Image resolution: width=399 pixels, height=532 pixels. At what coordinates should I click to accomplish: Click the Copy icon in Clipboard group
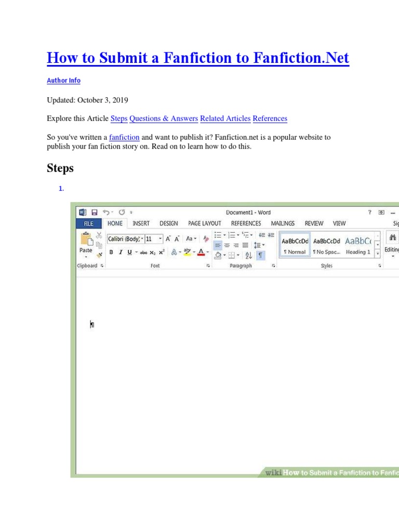[99, 245]
